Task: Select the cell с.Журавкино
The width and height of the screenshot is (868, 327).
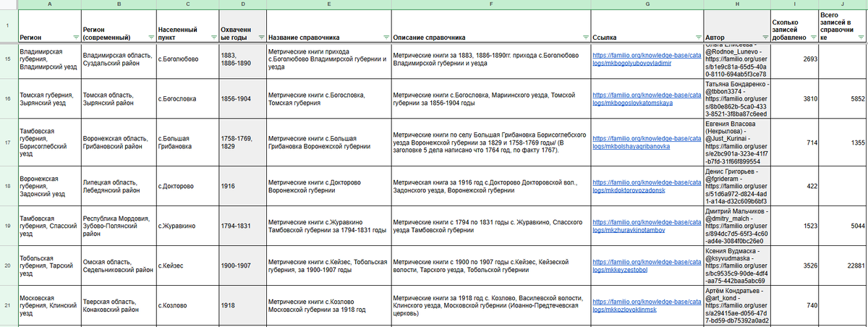Action: tap(187, 226)
